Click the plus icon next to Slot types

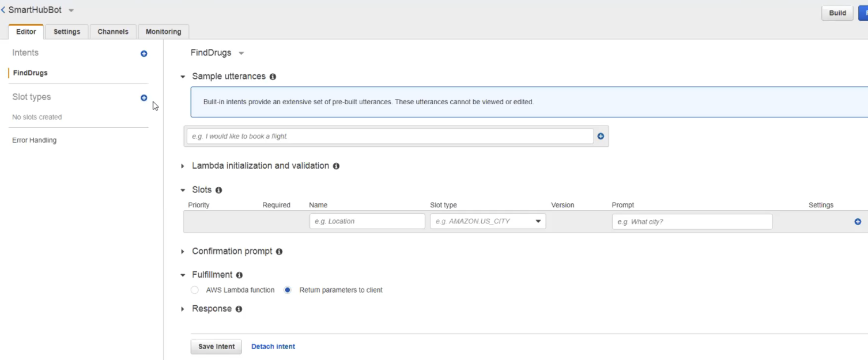(144, 98)
